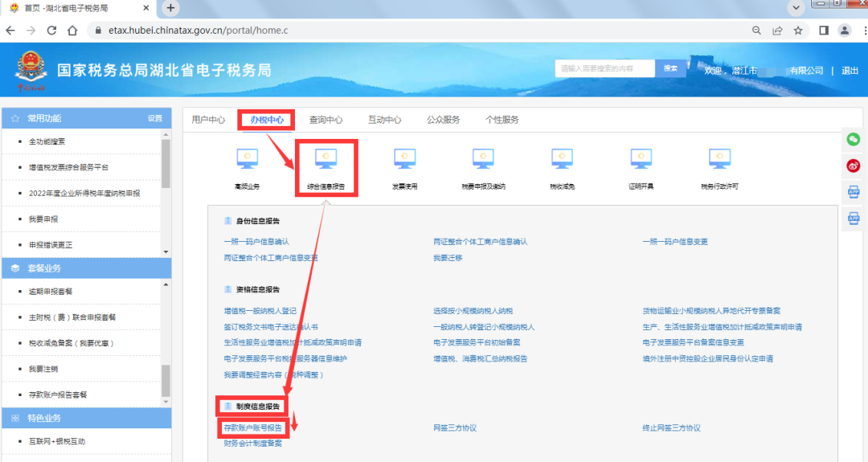Open the browser profile avatar icon

tap(844, 31)
